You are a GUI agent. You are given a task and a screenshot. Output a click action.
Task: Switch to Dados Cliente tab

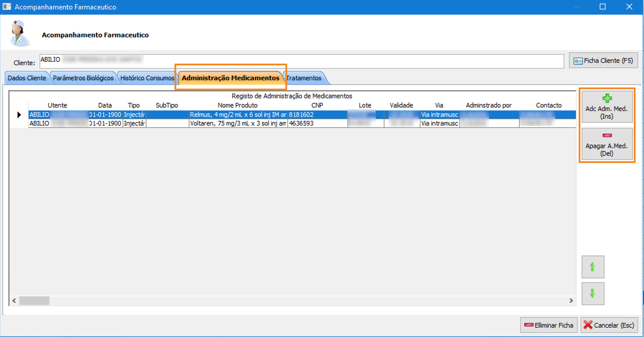(x=27, y=78)
